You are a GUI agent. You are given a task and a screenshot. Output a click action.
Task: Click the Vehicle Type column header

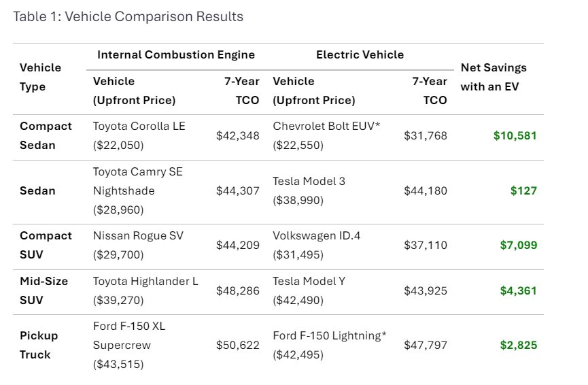pos(41,77)
